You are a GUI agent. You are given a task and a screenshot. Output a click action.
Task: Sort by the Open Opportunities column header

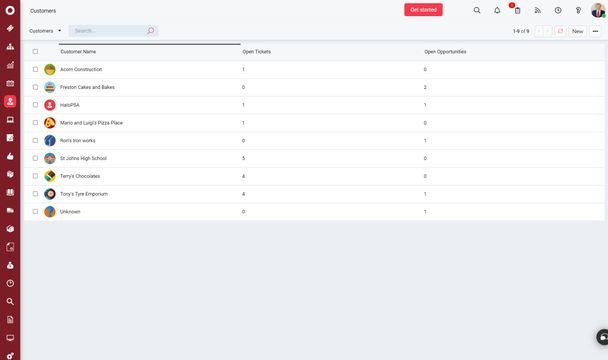click(x=445, y=52)
